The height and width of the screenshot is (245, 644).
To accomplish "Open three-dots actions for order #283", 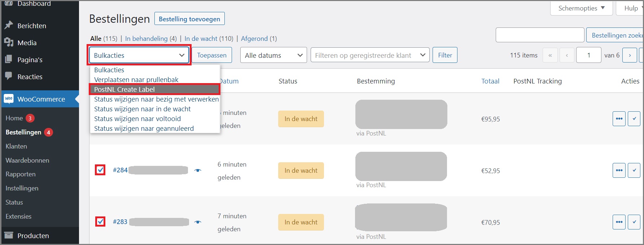I will [x=619, y=222].
